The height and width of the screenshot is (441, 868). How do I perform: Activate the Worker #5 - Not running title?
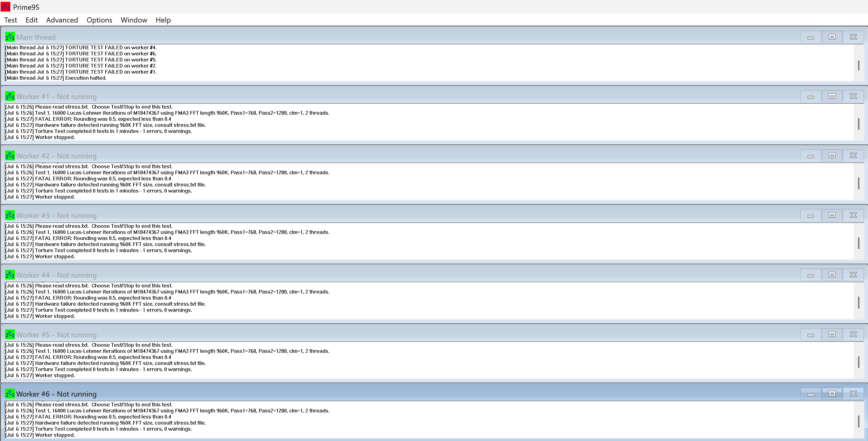pos(56,335)
